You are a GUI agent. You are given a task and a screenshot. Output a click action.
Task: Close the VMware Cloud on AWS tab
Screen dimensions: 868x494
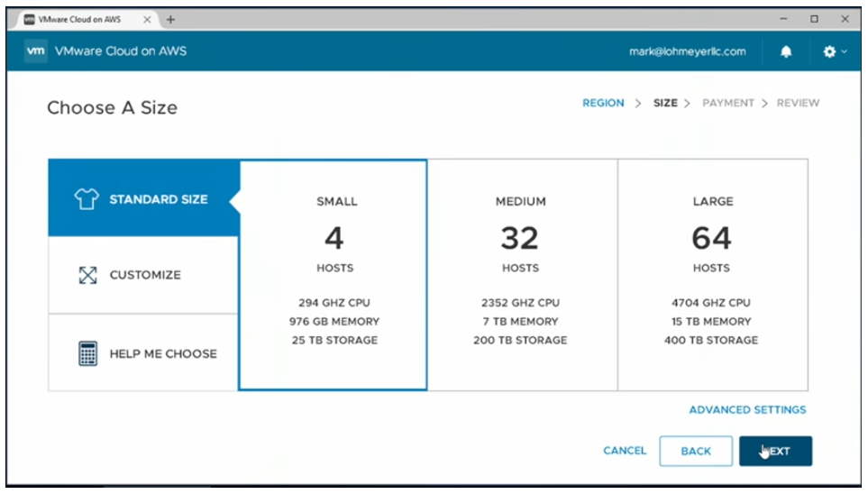point(147,20)
